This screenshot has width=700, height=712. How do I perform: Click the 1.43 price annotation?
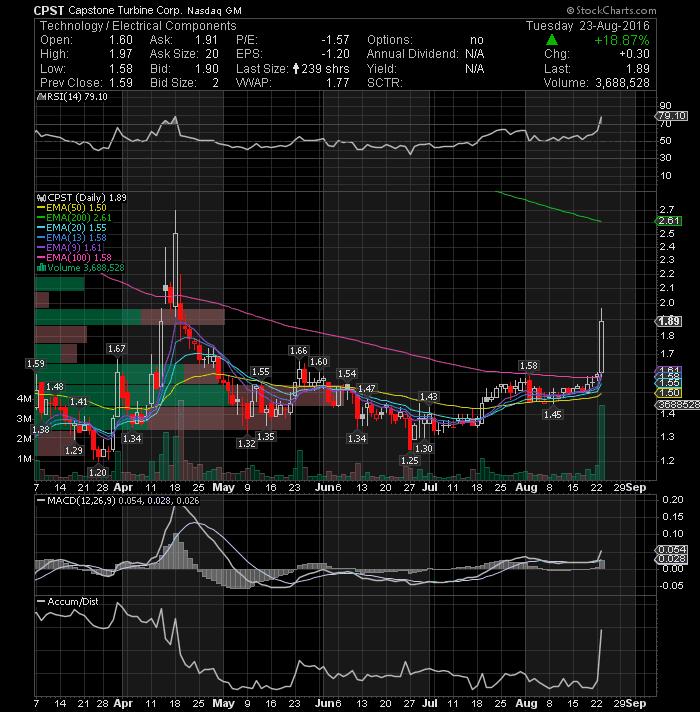[x=429, y=397]
